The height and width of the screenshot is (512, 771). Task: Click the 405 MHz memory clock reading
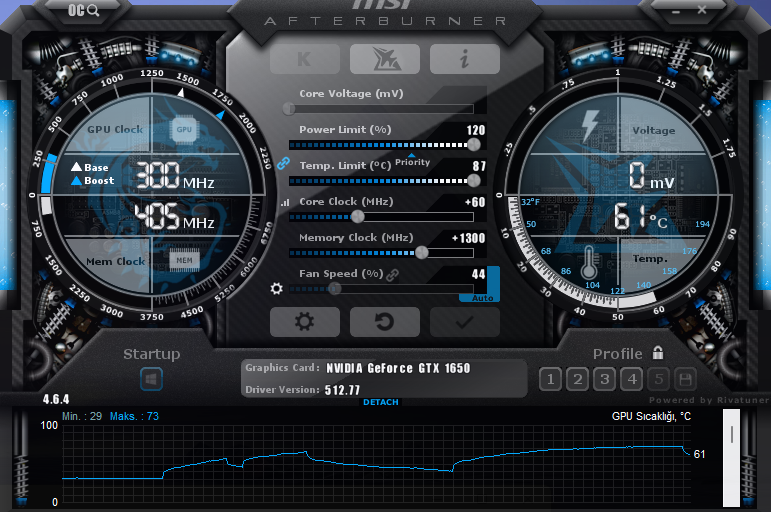(174, 216)
